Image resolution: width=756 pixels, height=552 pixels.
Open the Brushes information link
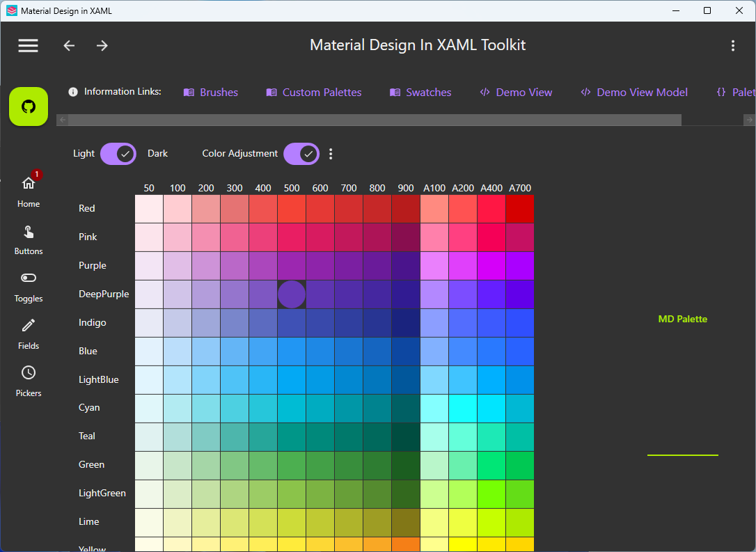(210, 91)
